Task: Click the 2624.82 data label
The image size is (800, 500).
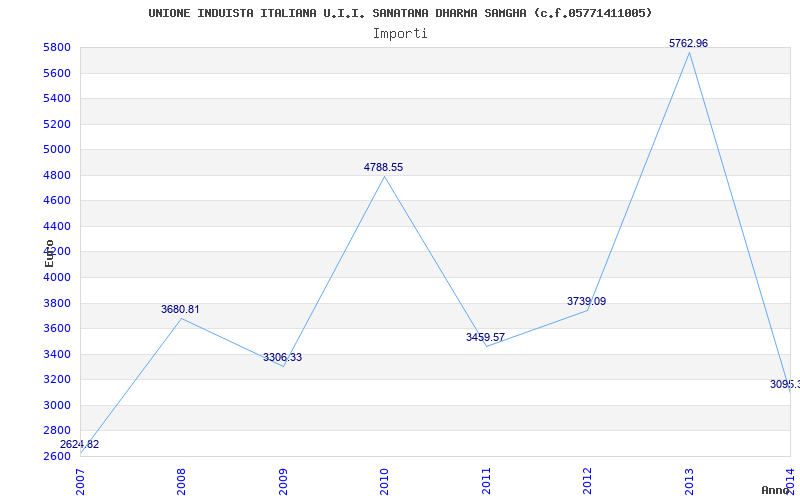Action: 80,444
